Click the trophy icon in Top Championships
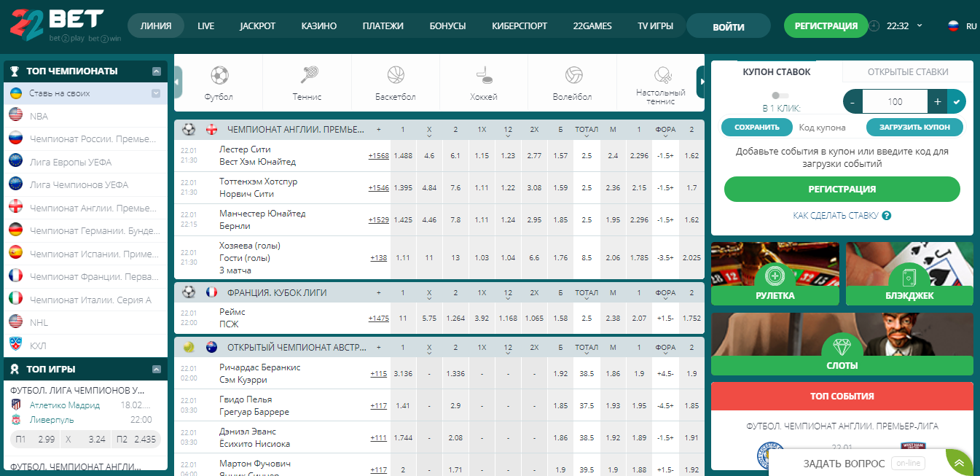The image size is (980, 476). [x=15, y=71]
